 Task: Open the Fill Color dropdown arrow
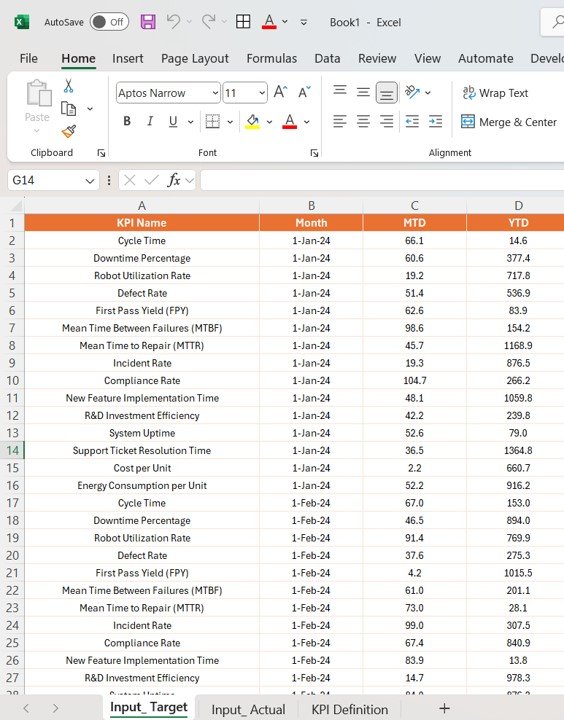click(x=270, y=122)
